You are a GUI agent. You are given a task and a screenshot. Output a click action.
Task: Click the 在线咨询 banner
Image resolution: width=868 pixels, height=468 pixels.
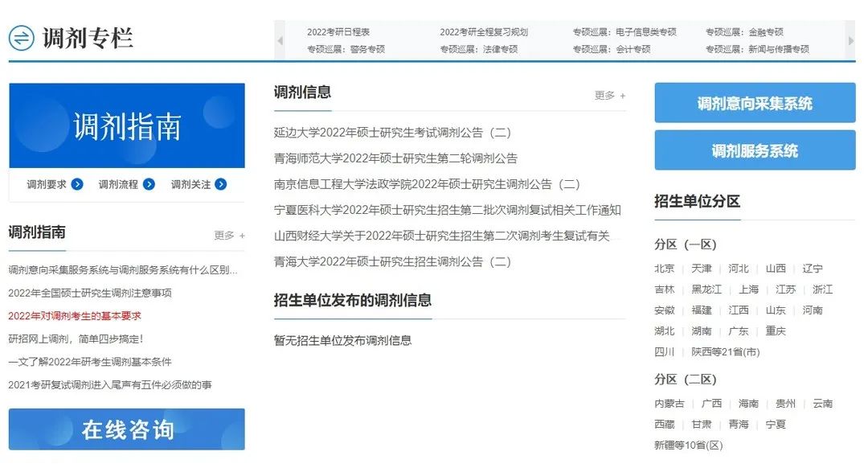tap(127, 429)
